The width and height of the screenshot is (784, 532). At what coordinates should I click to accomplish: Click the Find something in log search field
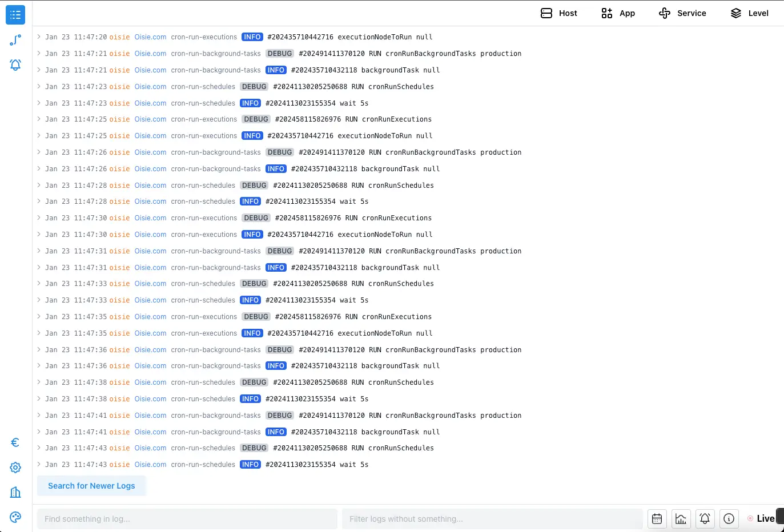[x=187, y=518]
